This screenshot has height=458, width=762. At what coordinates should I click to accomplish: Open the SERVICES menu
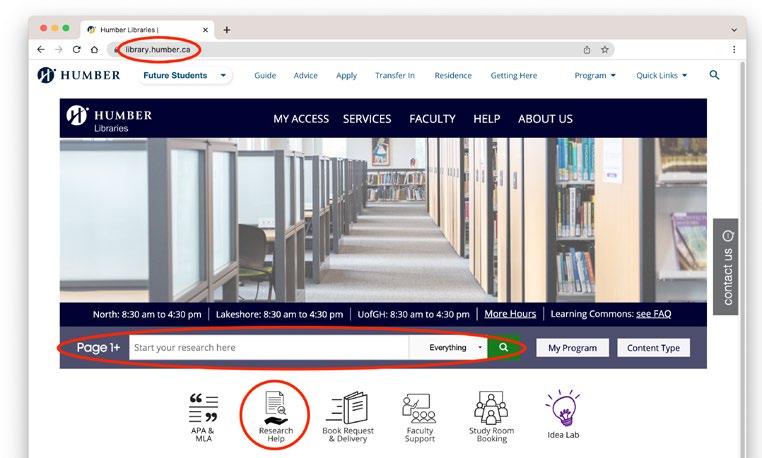coord(367,119)
